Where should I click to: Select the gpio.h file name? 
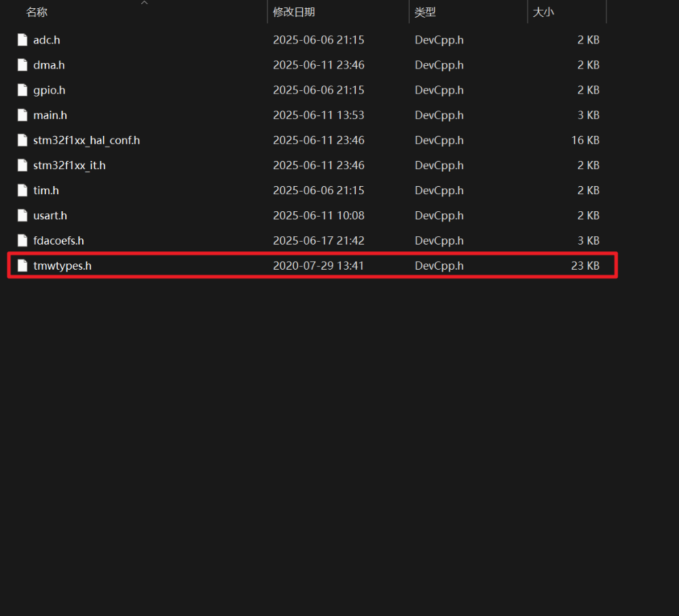click(50, 90)
